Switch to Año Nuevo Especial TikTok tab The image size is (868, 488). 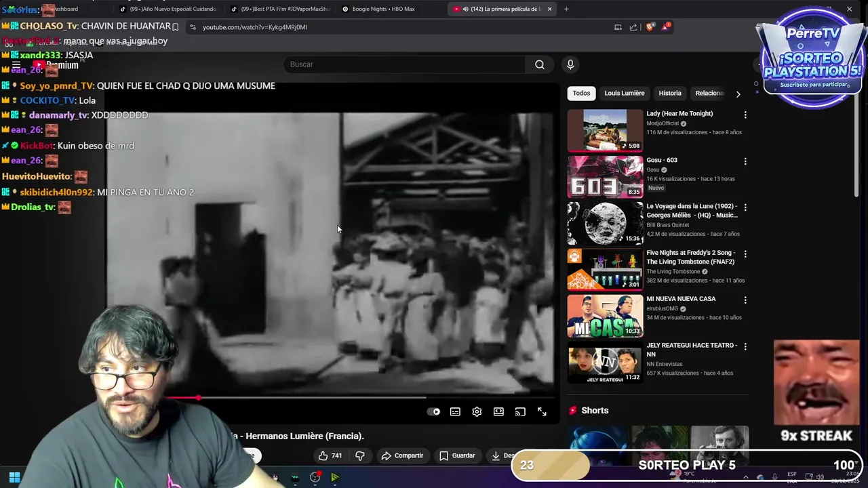point(168,9)
